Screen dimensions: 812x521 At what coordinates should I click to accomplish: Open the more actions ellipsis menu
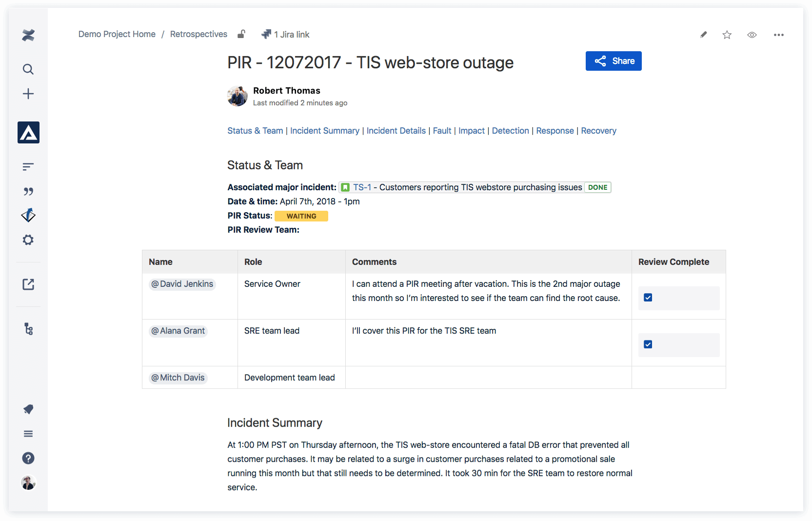(778, 35)
